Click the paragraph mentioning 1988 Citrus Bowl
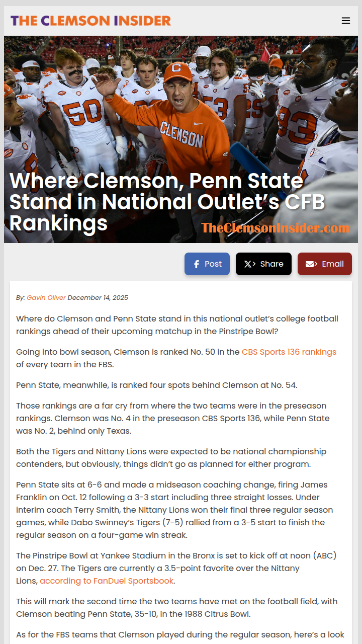The image size is (362, 644). 176,607
